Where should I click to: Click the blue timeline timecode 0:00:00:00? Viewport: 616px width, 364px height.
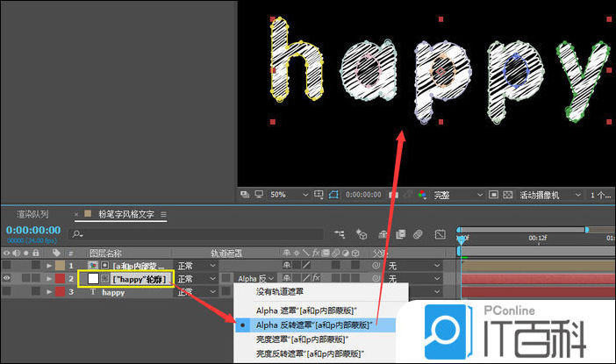pos(33,230)
